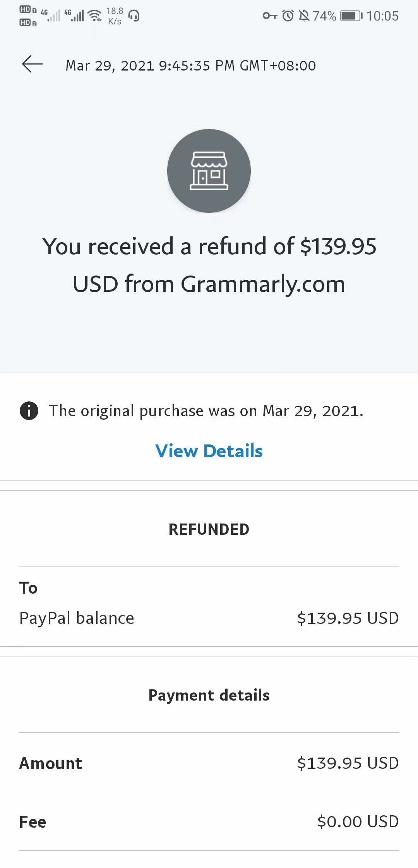Tap the transaction timestamp header text

pyautogui.click(x=191, y=65)
